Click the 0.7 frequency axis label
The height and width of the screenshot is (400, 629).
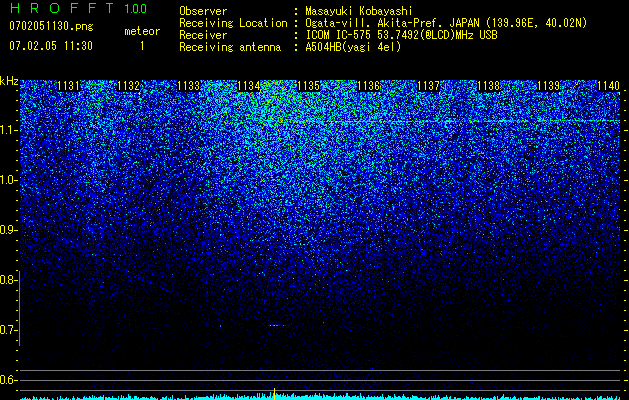7,330
